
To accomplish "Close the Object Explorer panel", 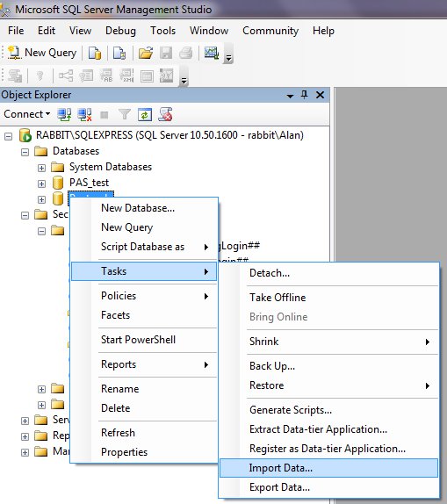I will tap(320, 95).
